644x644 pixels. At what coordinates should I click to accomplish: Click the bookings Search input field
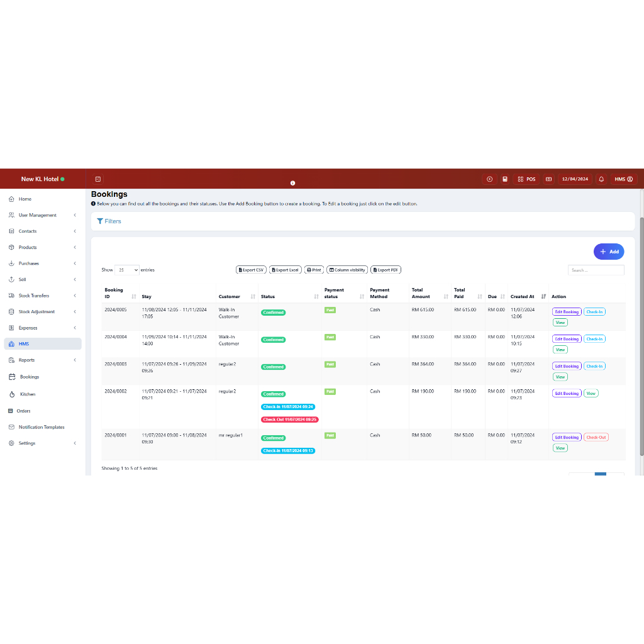coord(596,270)
